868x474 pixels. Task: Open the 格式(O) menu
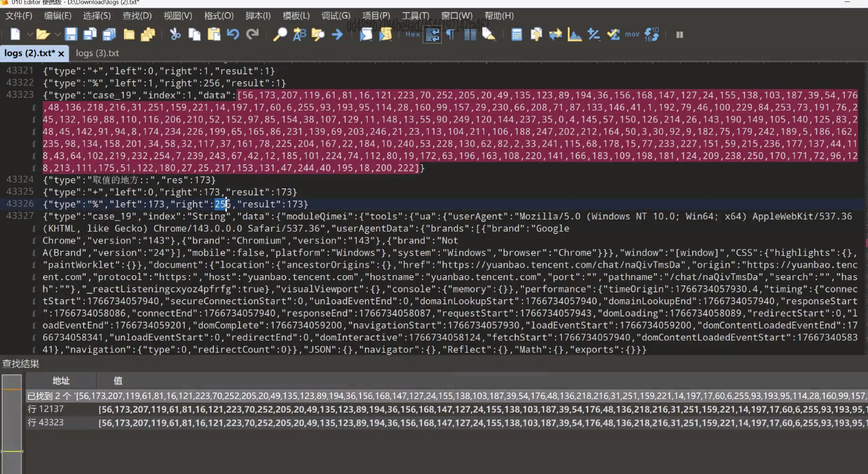coord(219,16)
